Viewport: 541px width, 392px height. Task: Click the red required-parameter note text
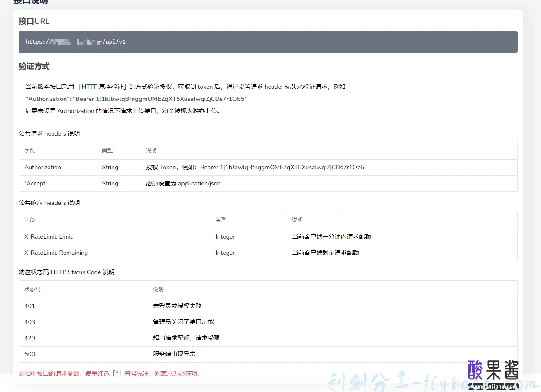(109, 373)
